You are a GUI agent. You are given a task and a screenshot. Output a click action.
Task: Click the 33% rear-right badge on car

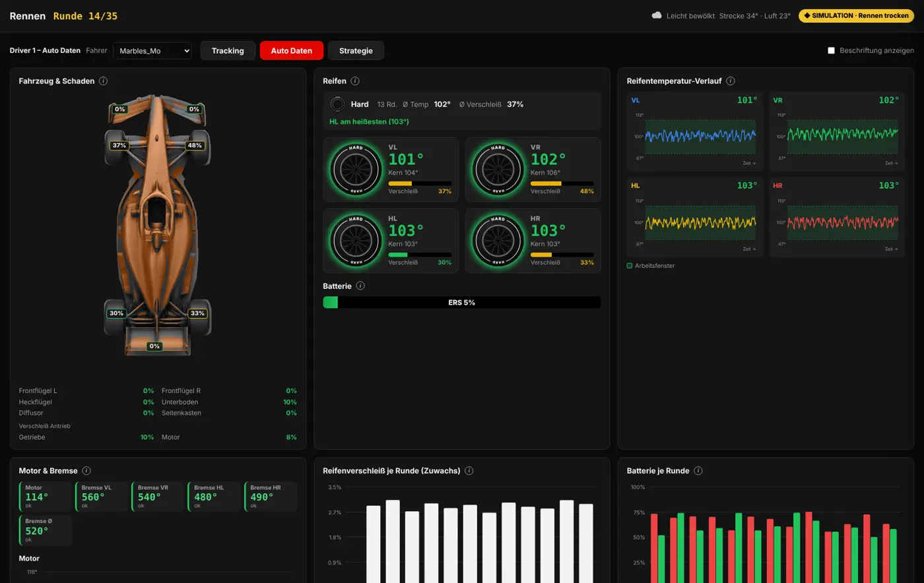click(x=197, y=313)
